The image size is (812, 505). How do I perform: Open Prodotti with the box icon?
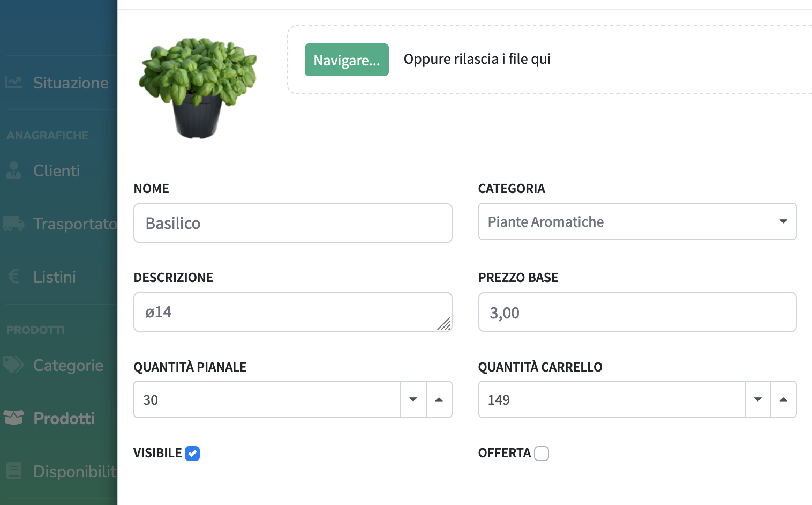(13, 417)
